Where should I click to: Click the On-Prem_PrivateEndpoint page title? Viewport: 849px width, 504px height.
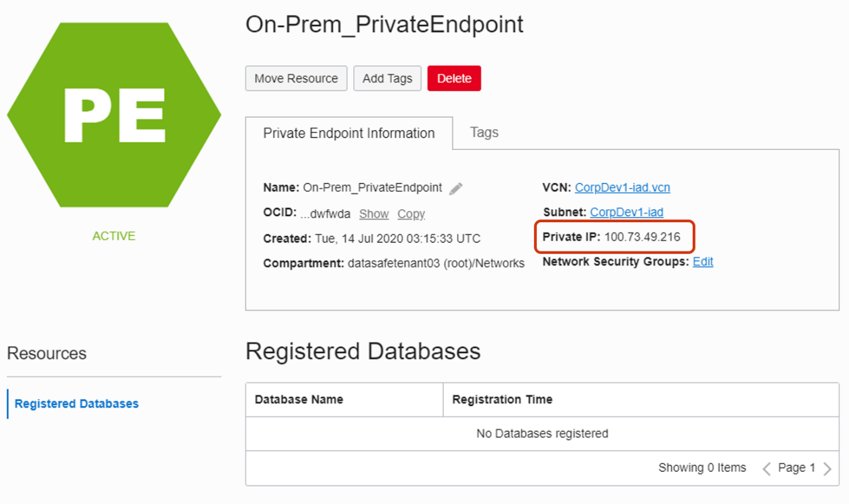coord(384,25)
